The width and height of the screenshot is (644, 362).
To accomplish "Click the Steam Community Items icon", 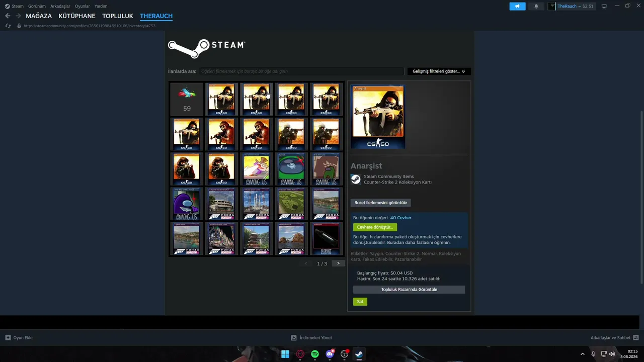I will click(x=356, y=179).
